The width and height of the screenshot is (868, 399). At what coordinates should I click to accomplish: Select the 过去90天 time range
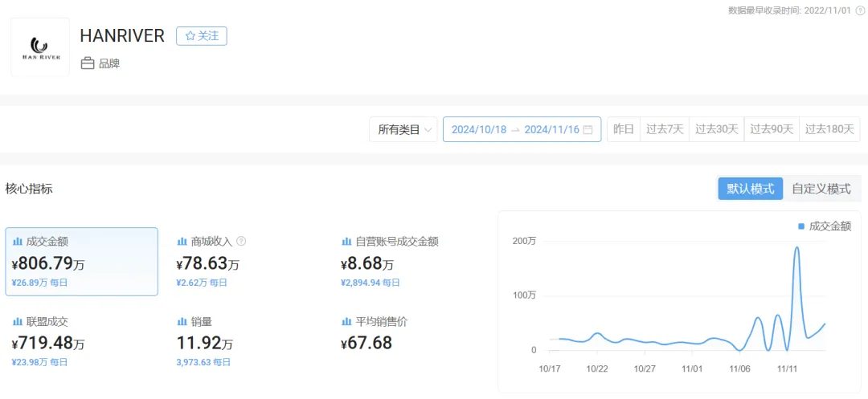[x=772, y=130]
